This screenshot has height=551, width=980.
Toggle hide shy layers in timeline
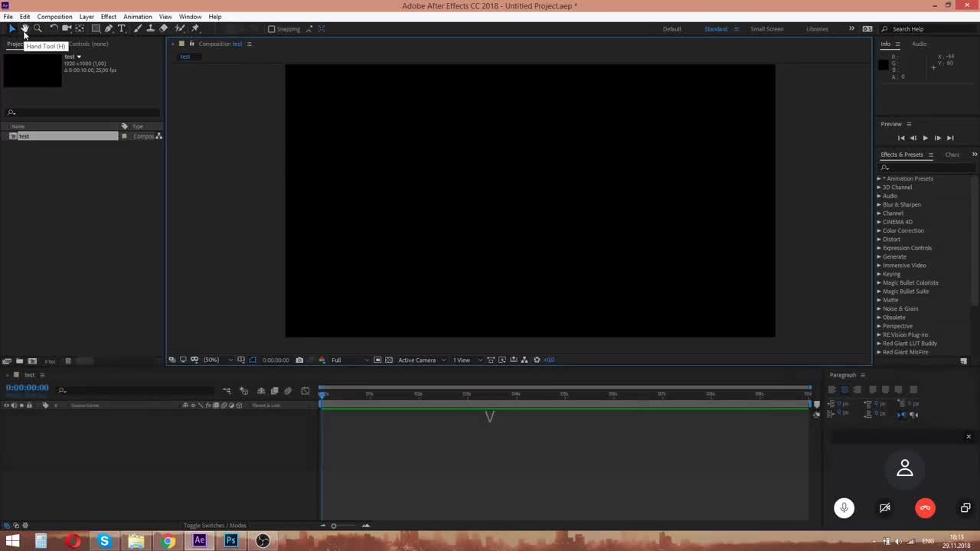point(261,391)
